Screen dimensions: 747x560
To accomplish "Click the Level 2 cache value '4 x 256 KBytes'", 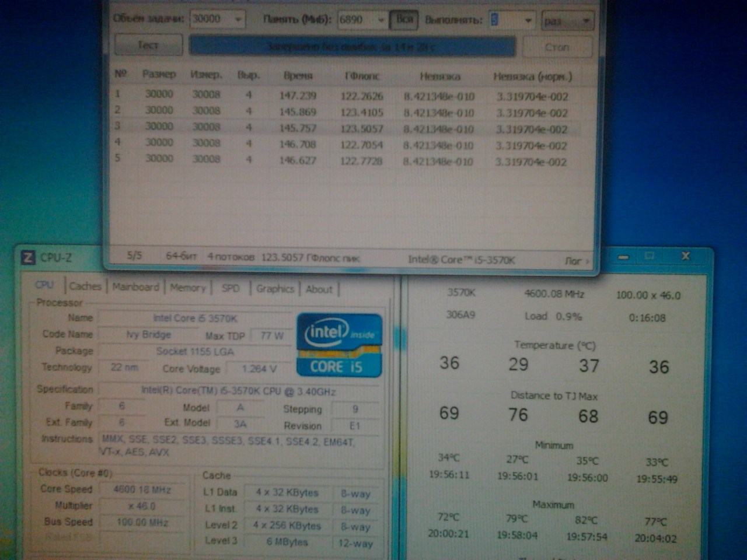I will [287, 526].
